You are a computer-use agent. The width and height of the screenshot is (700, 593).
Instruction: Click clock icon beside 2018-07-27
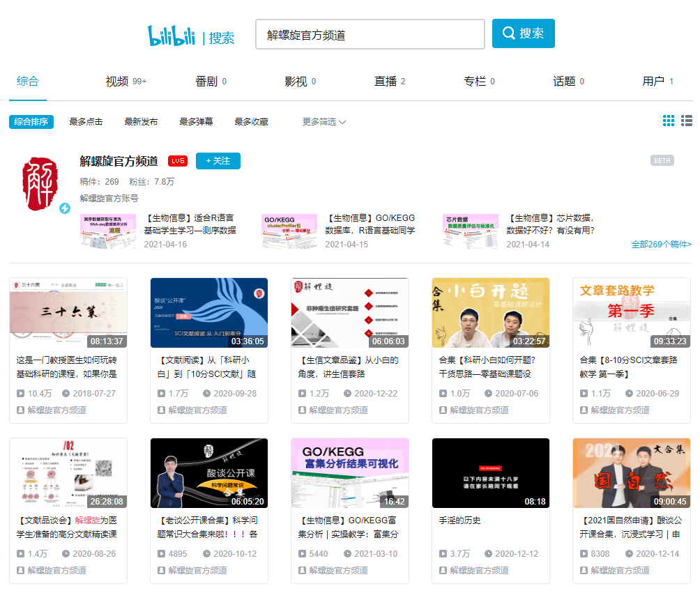click(66, 394)
